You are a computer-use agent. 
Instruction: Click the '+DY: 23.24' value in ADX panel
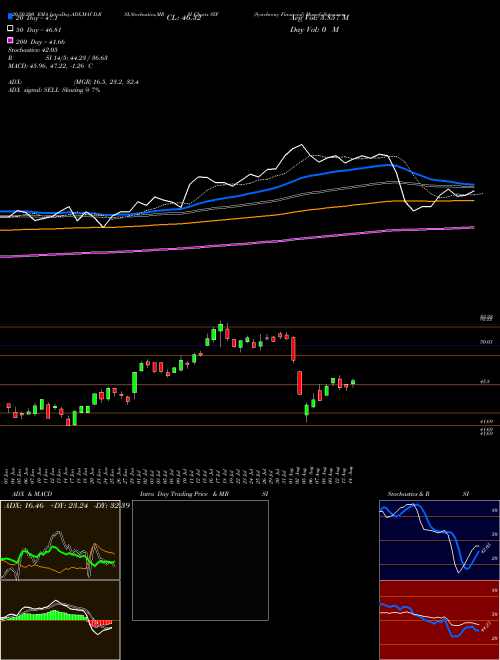point(69,505)
